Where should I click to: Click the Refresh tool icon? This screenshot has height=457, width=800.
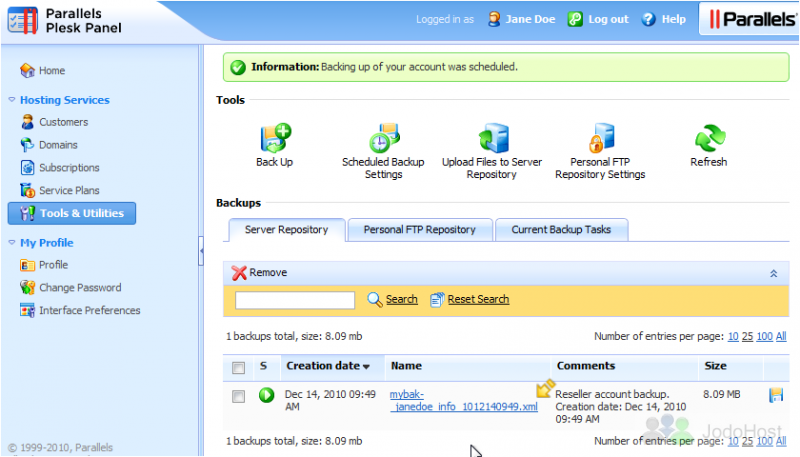pos(709,138)
